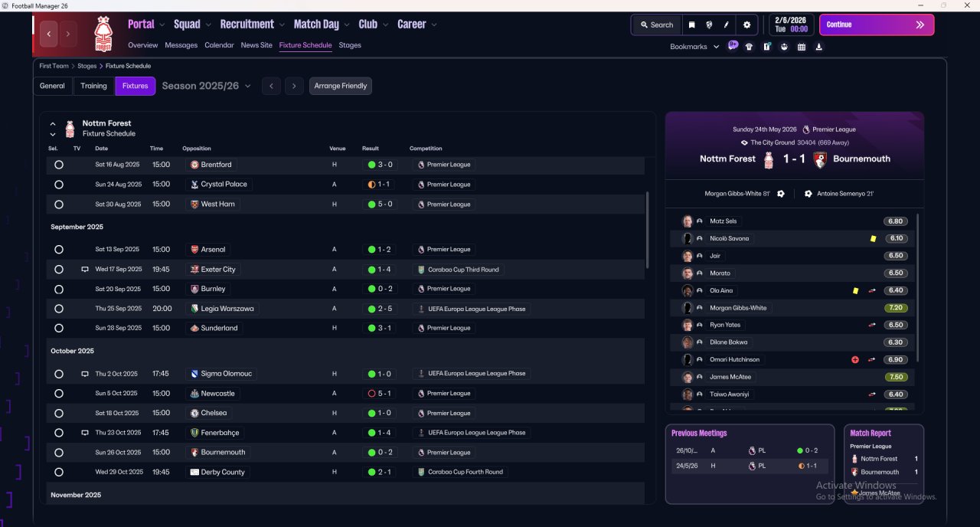Switch to the Messages tab

tap(181, 45)
